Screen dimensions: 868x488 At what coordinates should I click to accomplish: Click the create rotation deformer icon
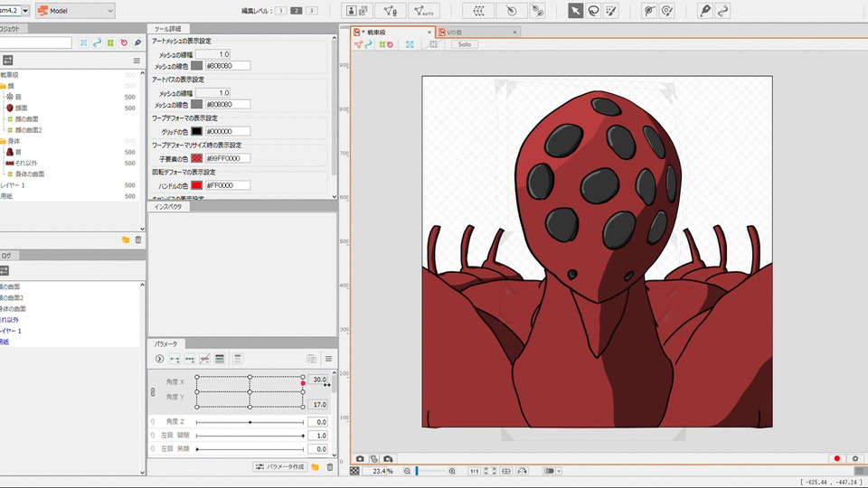tap(511, 11)
